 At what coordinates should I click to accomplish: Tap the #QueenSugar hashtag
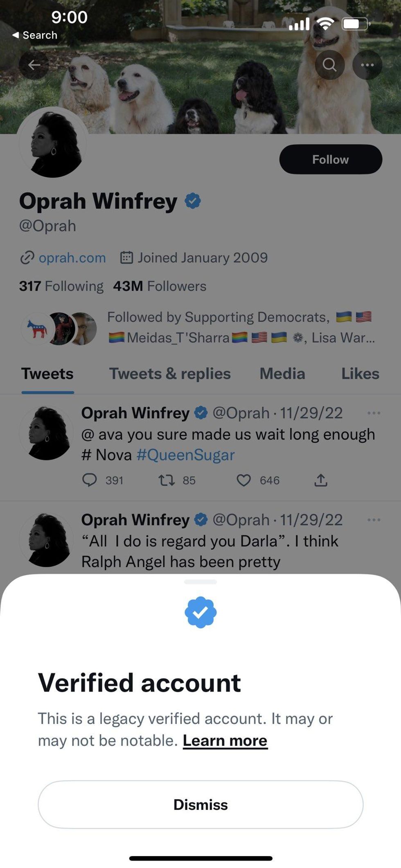pyautogui.click(x=185, y=455)
